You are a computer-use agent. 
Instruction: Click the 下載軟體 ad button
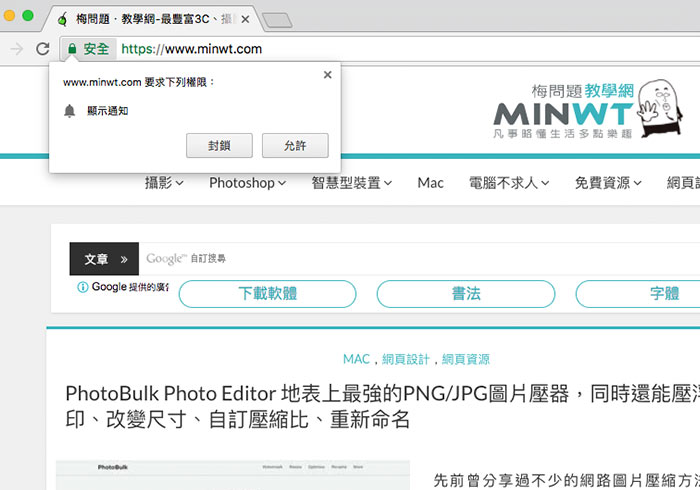[267, 294]
